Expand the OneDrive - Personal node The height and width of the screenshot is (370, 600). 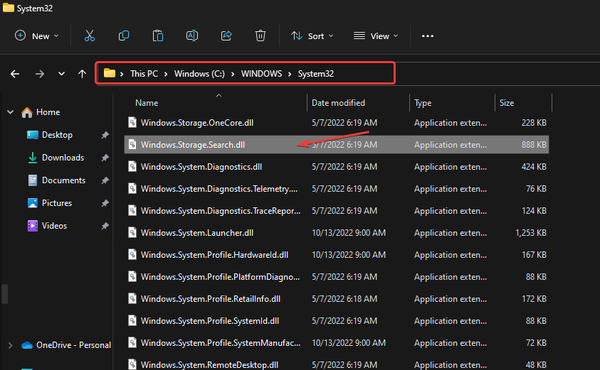tap(10, 345)
